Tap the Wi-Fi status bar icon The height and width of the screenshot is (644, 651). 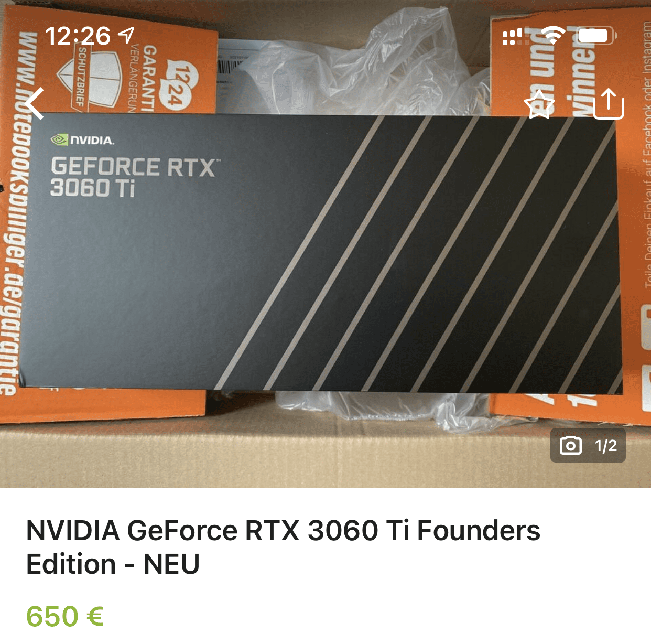click(553, 36)
